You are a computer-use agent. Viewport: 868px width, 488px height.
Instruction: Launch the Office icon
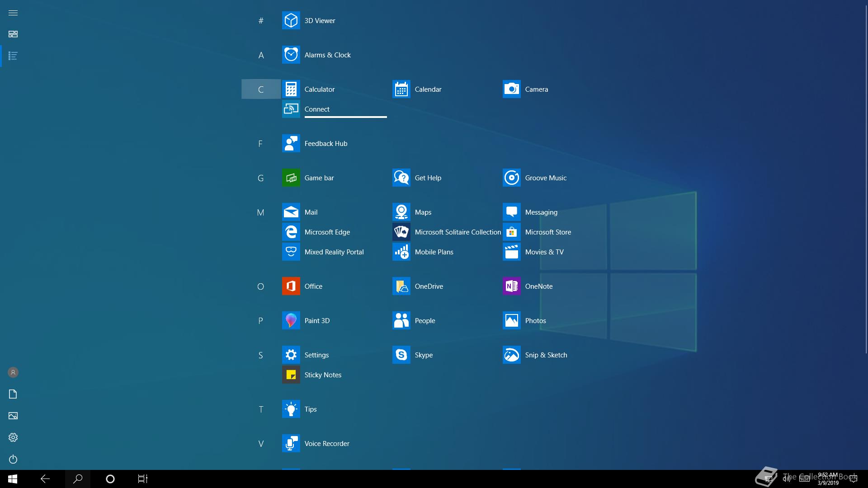coord(291,286)
